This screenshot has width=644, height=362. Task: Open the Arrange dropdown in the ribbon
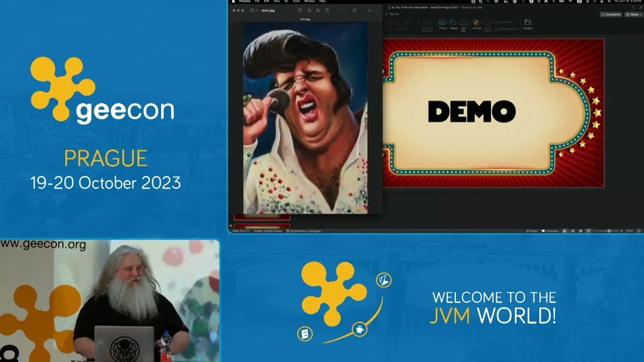pyautogui.click(x=477, y=24)
